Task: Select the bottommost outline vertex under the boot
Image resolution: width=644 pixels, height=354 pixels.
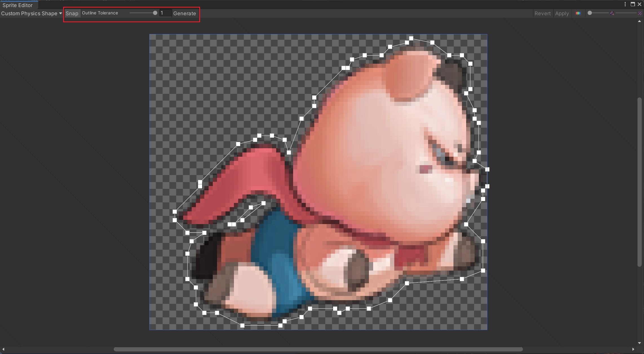Action: tap(242, 326)
